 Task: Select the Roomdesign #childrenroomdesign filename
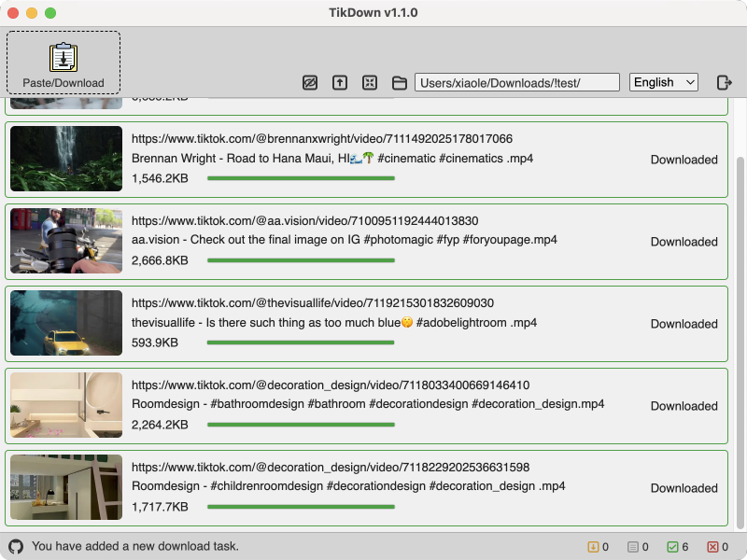click(x=348, y=486)
